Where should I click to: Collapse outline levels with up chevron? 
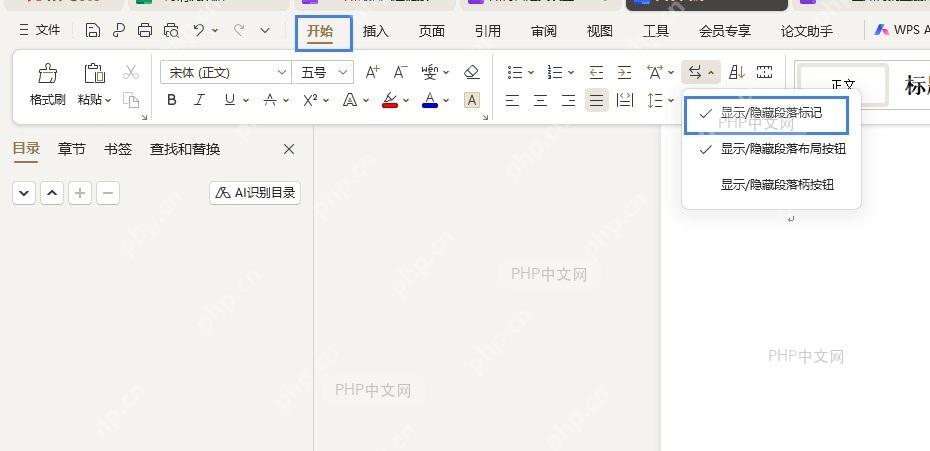pyautogui.click(x=52, y=193)
